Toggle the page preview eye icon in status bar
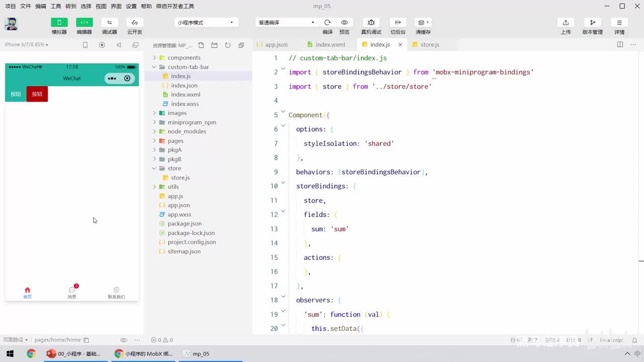Screen dimensions: 644x362 [x=124, y=340]
